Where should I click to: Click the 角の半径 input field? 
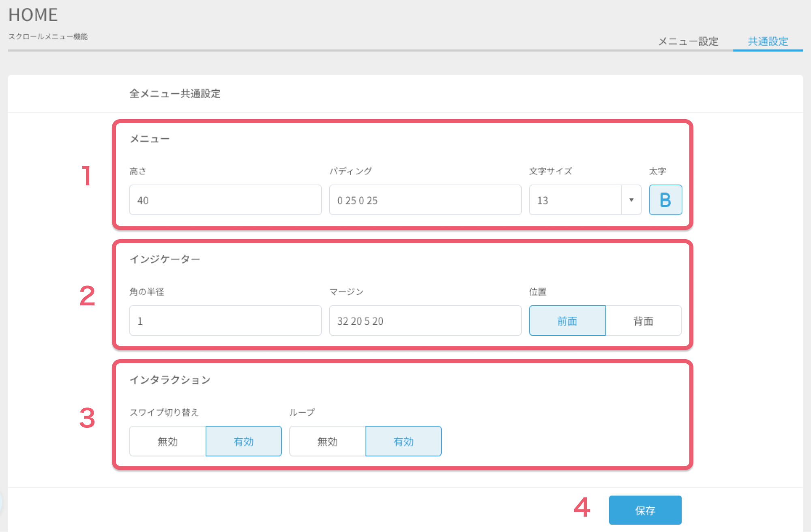pos(225,320)
